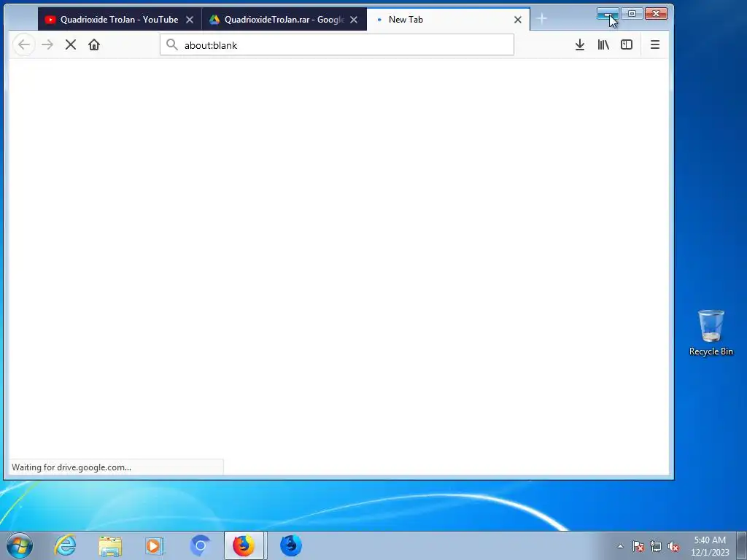Viewport: 747px width, 560px height.
Task: Select the New Tab tab
Action: (448, 20)
